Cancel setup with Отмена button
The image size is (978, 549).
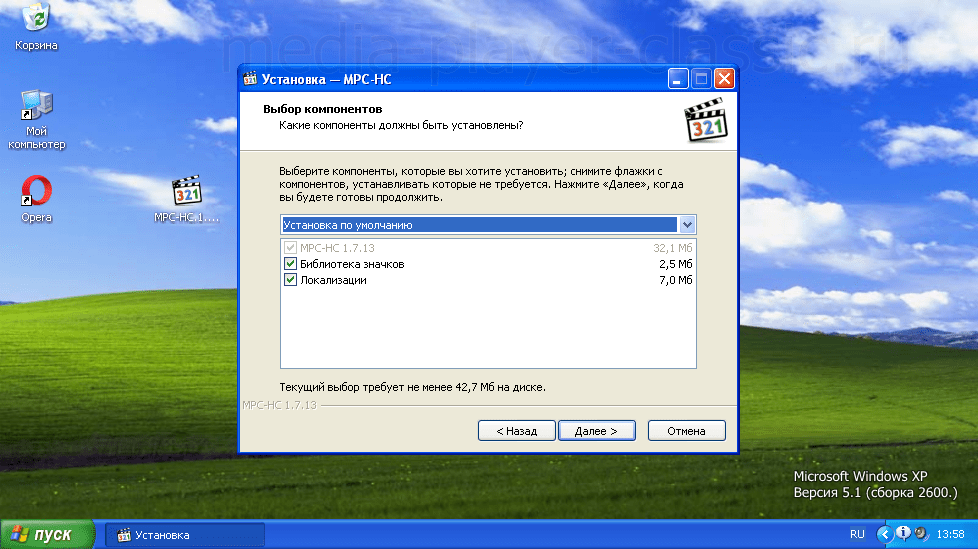[x=686, y=430]
